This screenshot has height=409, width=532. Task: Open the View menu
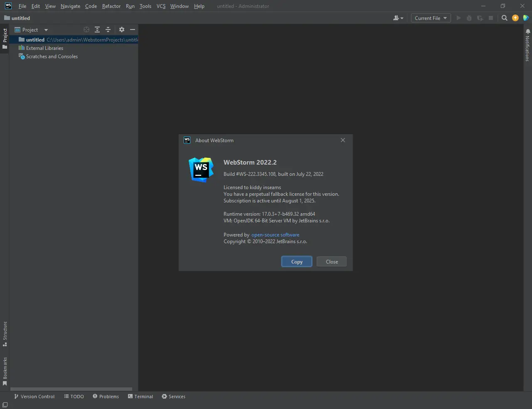(50, 6)
